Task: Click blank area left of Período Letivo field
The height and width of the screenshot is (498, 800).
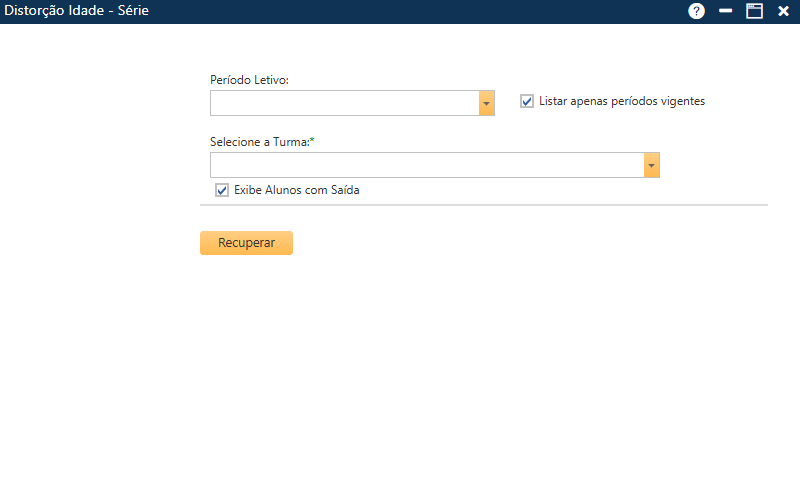Action: pos(100,103)
